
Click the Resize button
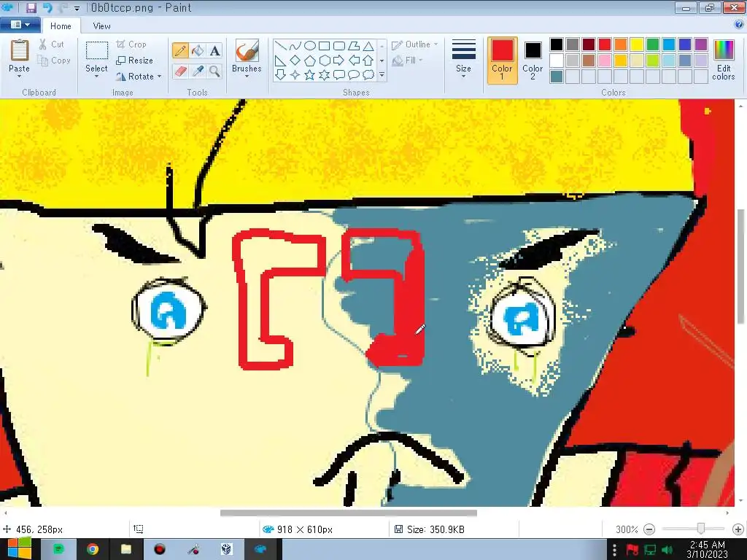[x=135, y=61]
